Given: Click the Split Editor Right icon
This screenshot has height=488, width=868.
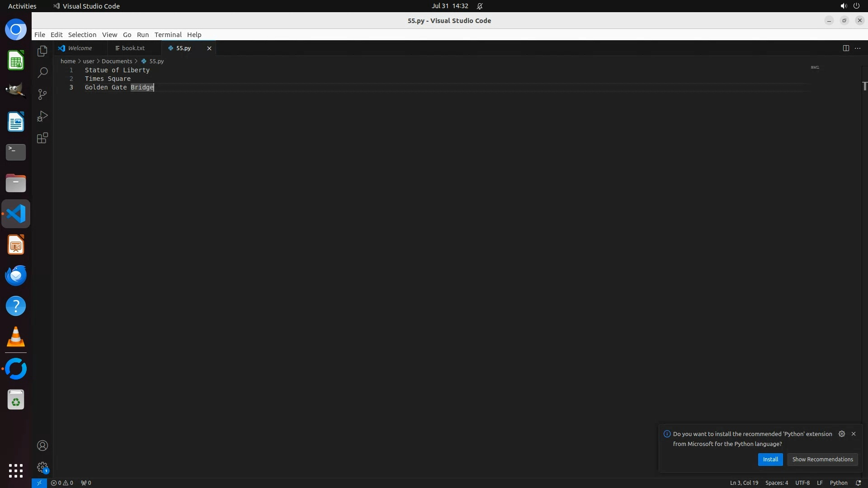Looking at the screenshot, I should (x=846, y=48).
